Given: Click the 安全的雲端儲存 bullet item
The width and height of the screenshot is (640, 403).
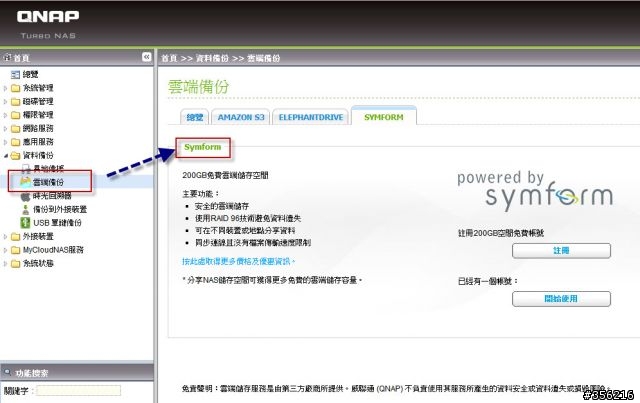Looking at the screenshot, I should pyautogui.click(x=222, y=206).
